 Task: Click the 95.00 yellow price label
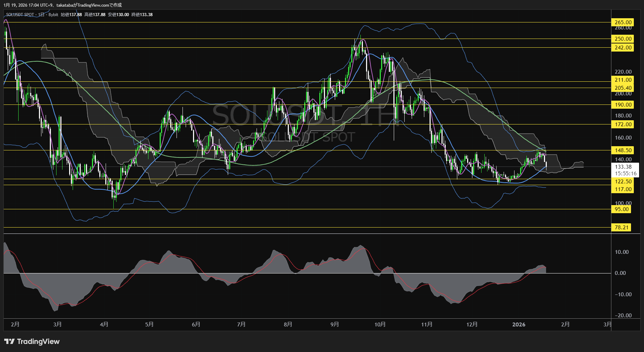(621, 209)
